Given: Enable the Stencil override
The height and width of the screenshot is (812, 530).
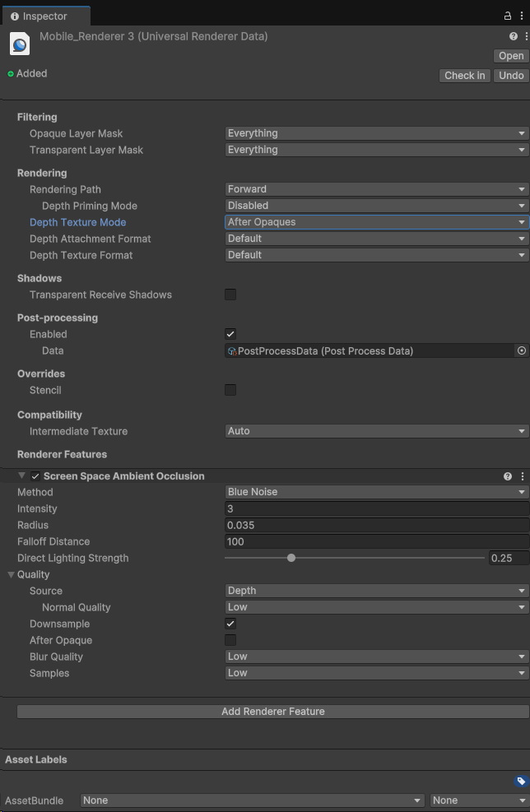Looking at the screenshot, I should tap(230, 390).
